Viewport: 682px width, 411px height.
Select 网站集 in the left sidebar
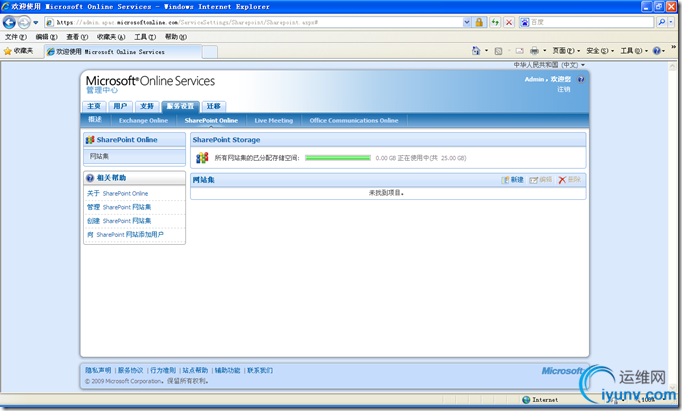coord(134,156)
